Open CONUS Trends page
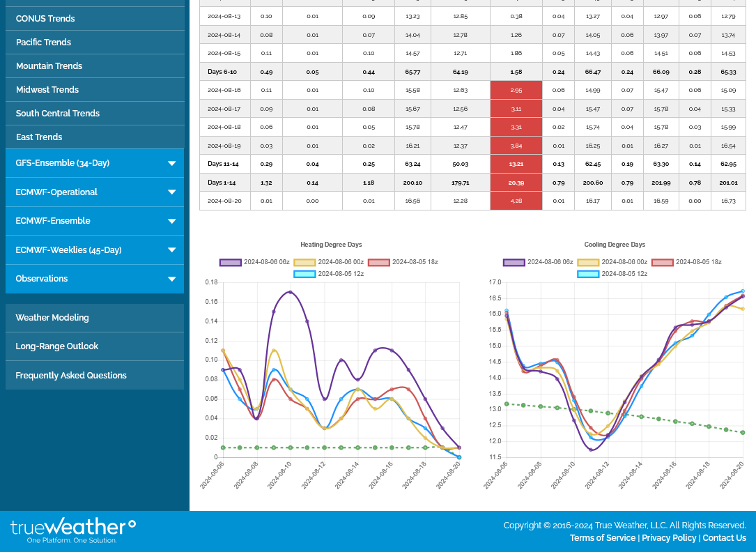The image size is (756, 552). (45, 19)
